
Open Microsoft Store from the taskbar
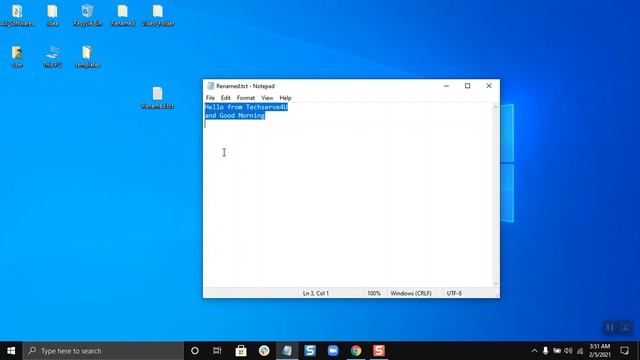241,351
